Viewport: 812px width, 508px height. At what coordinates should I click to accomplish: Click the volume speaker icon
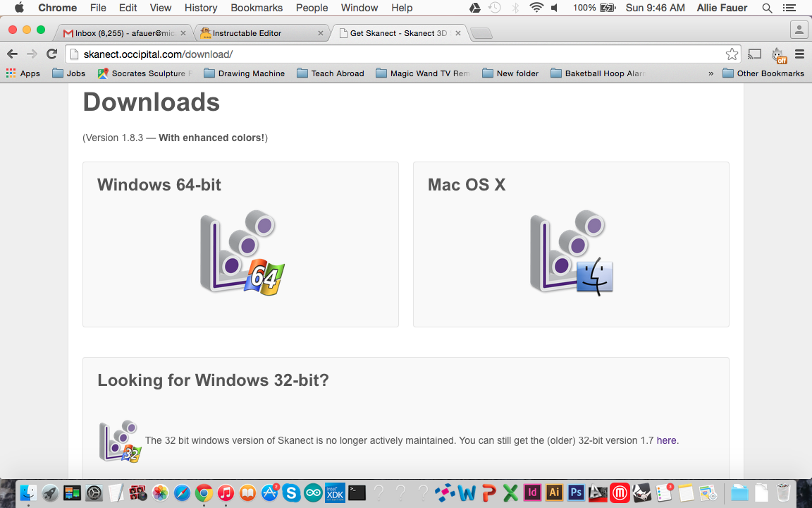point(555,8)
